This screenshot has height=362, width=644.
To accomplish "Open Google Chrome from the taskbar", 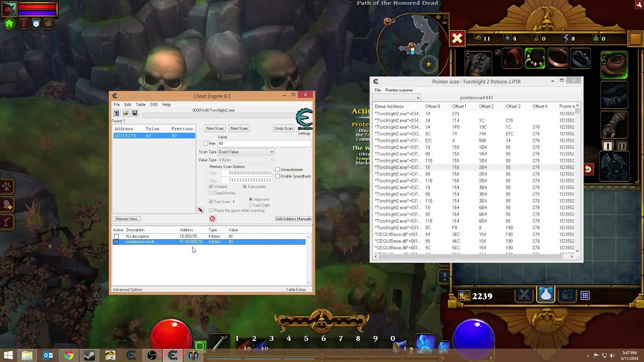I will coord(69,355).
